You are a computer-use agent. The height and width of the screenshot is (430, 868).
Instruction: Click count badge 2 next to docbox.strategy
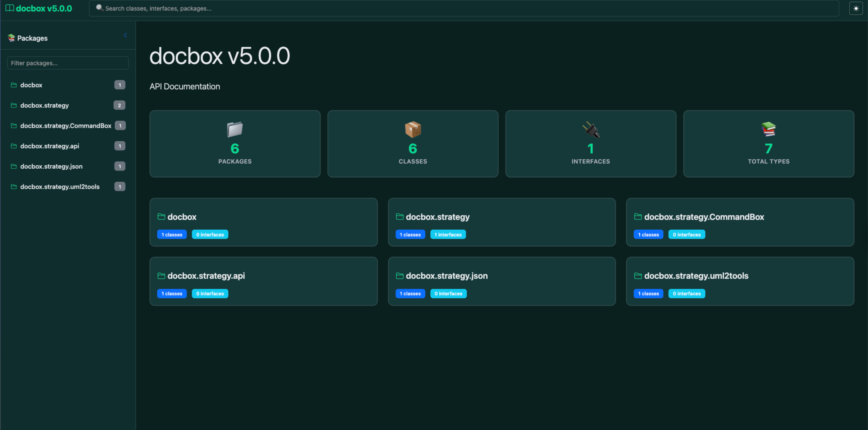point(119,105)
